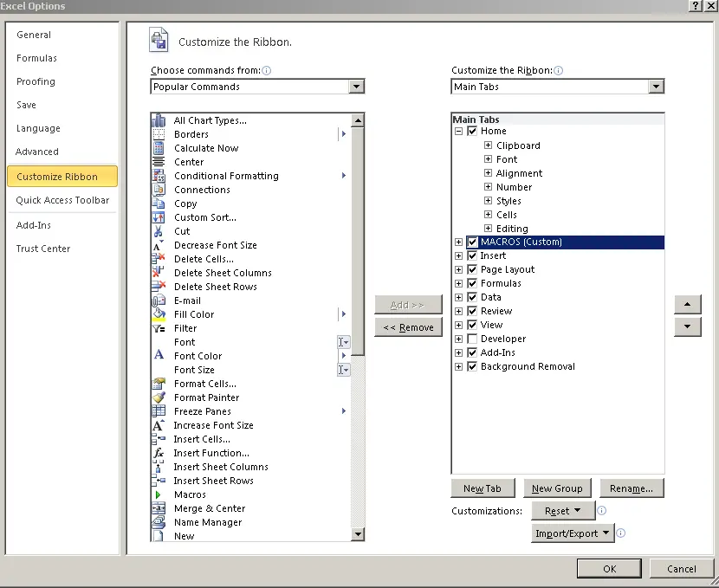
Task: Click the Borders command icon
Action: tap(159, 134)
